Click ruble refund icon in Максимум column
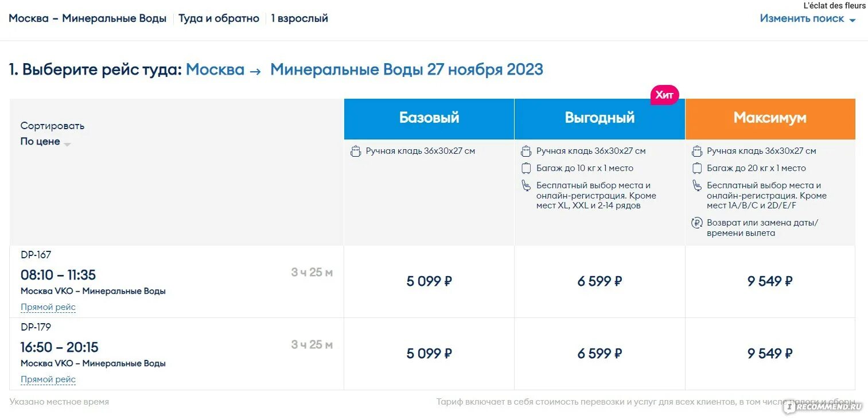The width and height of the screenshot is (868, 419). 697,223
